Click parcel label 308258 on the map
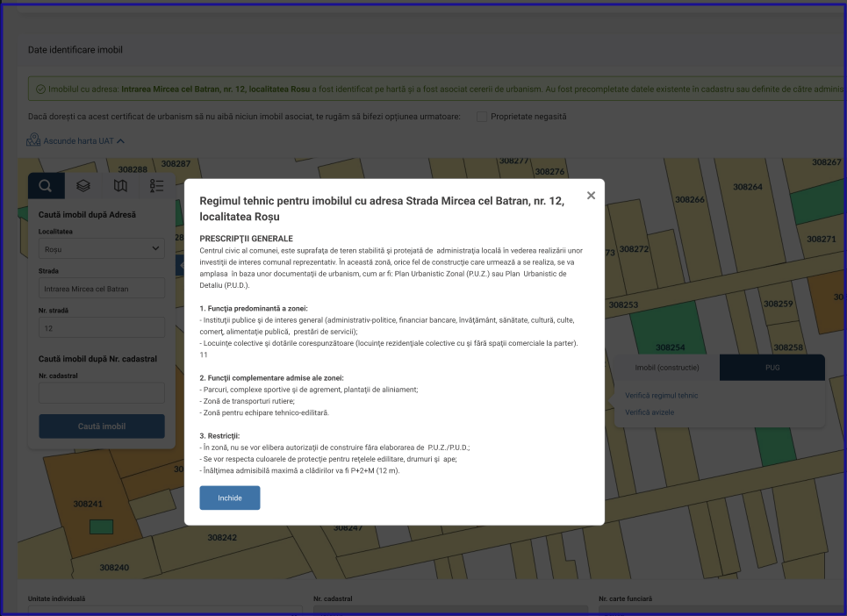This screenshot has height=616, width=847. pyautogui.click(x=788, y=347)
